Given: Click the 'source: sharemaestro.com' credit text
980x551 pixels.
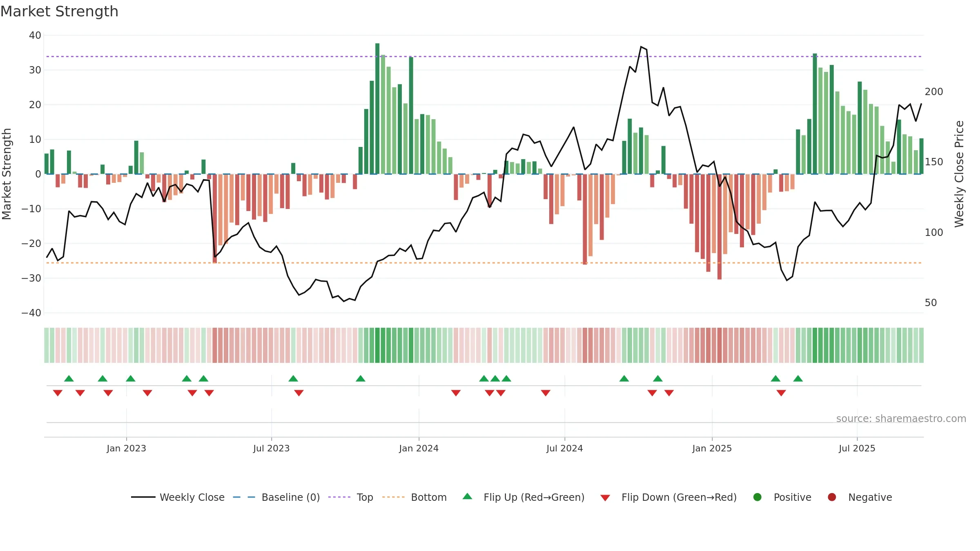Looking at the screenshot, I should pos(901,419).
